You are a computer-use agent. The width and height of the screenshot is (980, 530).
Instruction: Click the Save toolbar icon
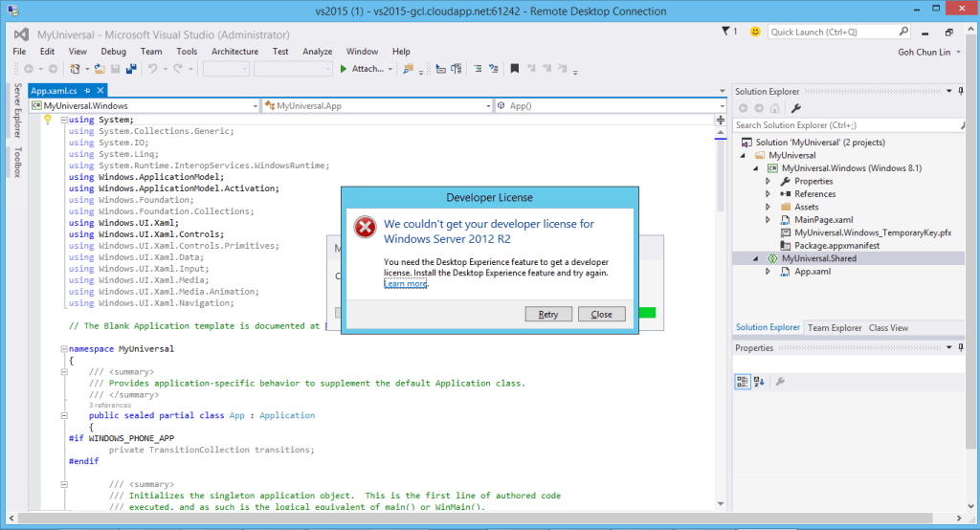[116, 69]
